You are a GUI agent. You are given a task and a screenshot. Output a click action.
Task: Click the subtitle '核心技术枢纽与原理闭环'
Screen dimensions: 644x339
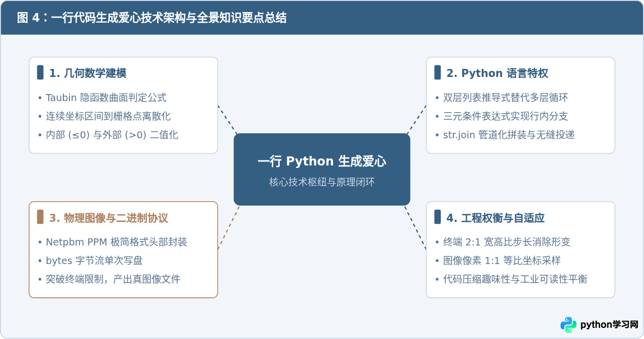pos(322,182)
